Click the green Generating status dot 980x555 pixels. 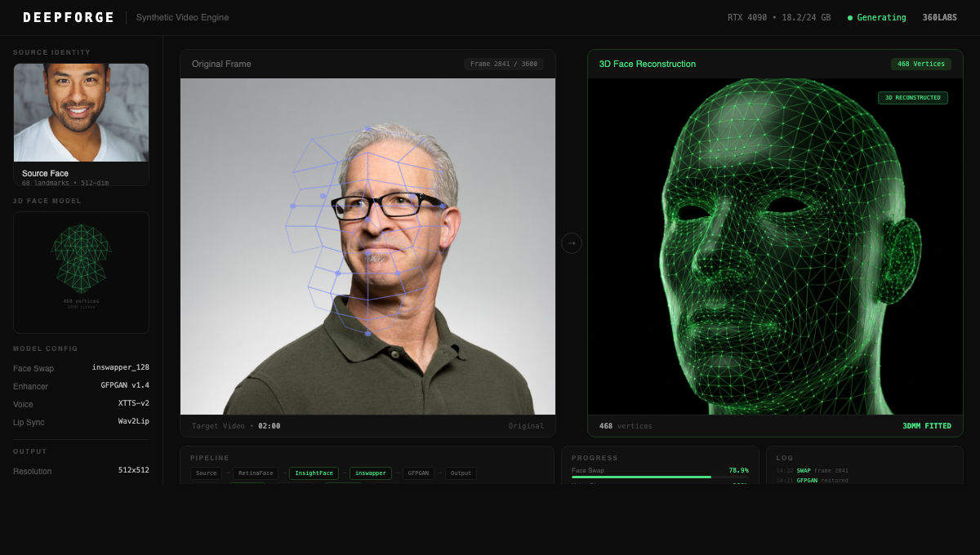(x=850, y=17)
